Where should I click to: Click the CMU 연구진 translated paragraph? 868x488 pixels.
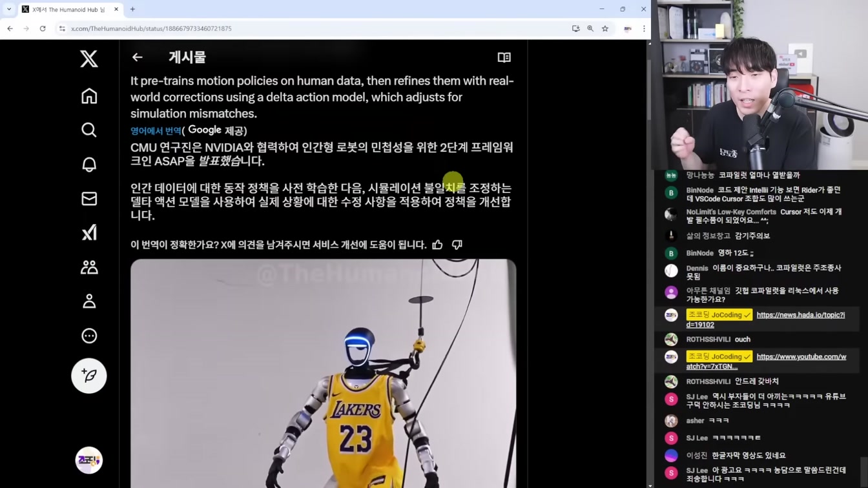pyautogui.click(x=322, y=154)
